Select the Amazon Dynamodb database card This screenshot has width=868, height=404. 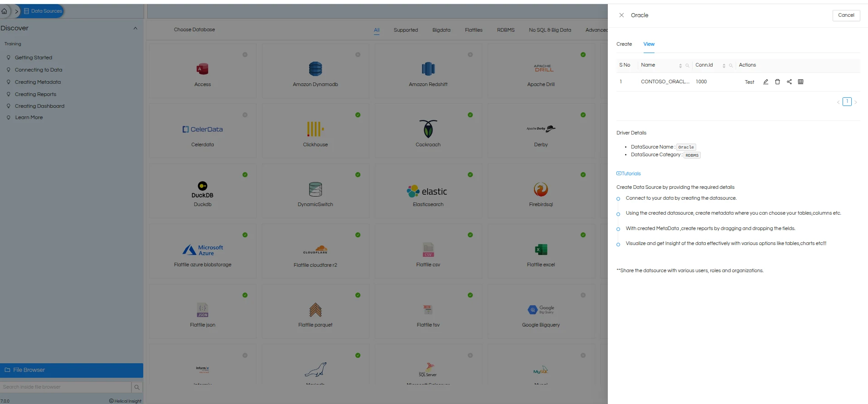[315, 71]
